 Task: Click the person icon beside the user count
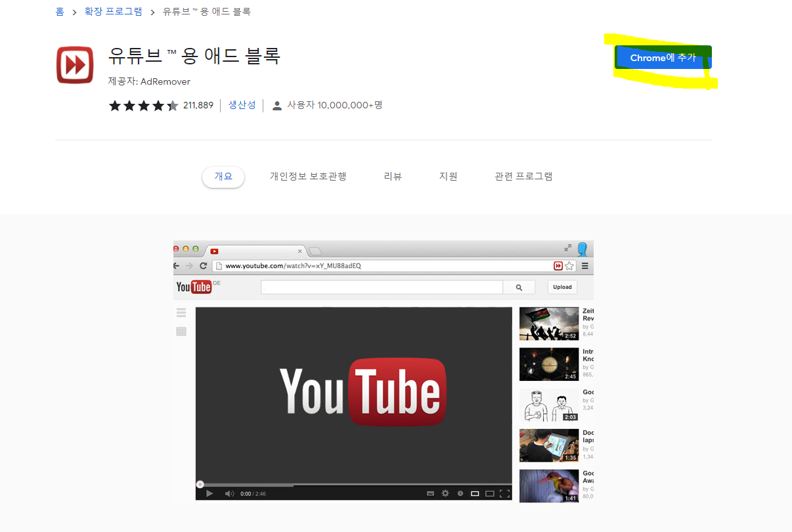[x=277, y=105]
